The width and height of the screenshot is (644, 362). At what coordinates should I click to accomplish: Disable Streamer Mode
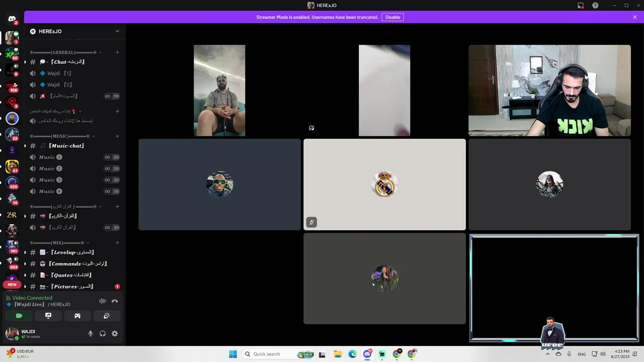(x=392, y=17)
